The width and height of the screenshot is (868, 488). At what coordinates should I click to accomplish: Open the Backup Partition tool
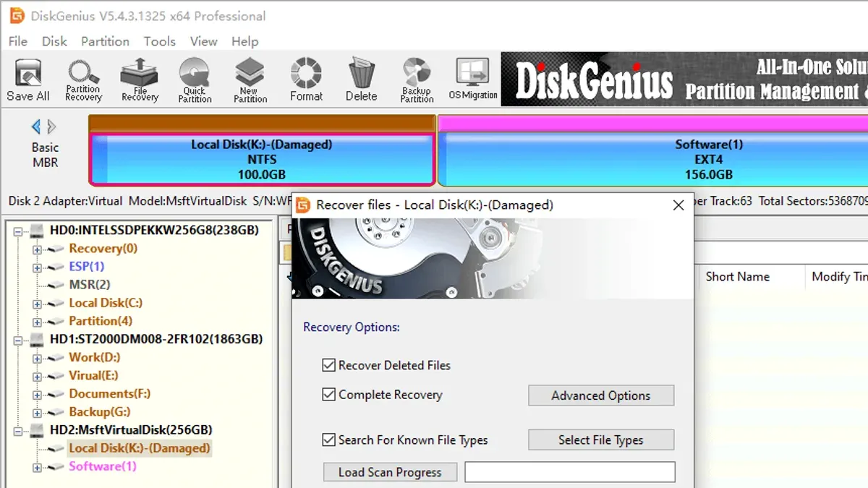tap(417, 80)
